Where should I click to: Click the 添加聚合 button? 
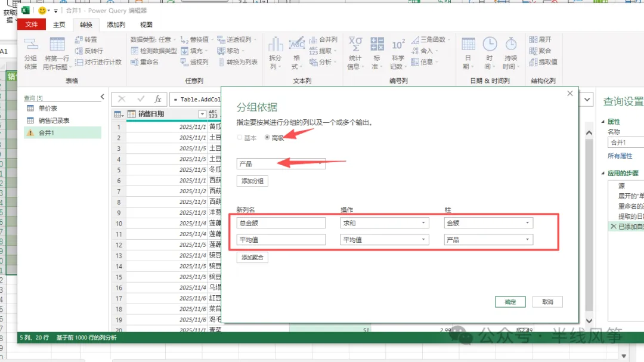click(252, 257)
